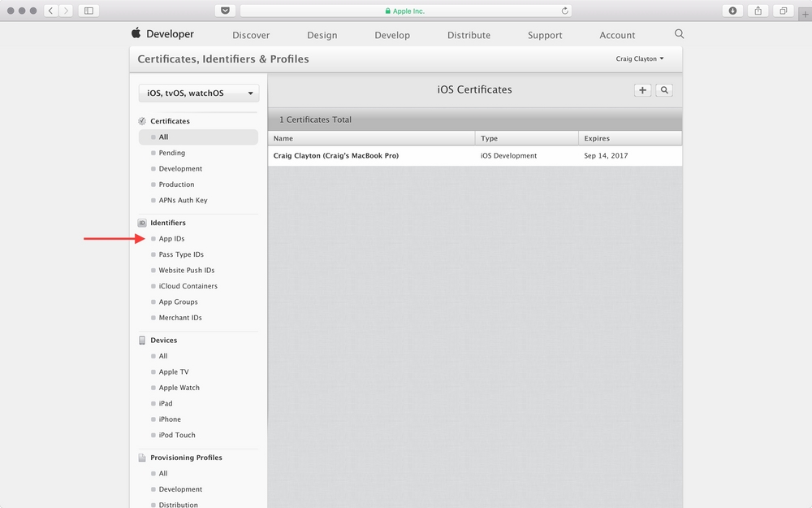The width and height of the screenshot is (812, 508).
Task: Open the site search magnifier icon
Action: 679,33
